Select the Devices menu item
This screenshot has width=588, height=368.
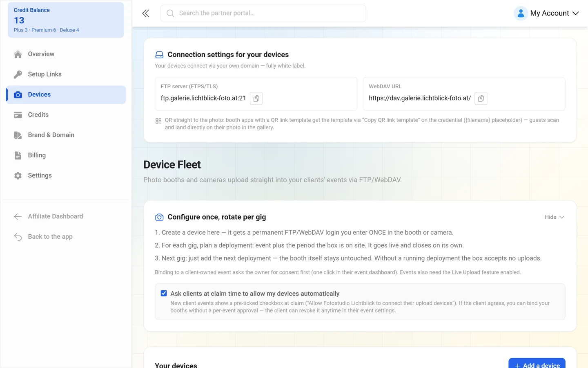pos(66,94)
